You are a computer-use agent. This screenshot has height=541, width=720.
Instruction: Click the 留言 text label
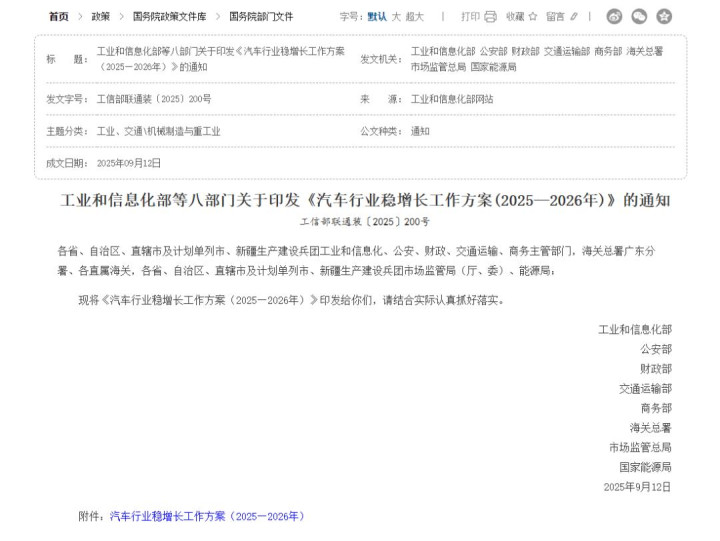(555, 17)
